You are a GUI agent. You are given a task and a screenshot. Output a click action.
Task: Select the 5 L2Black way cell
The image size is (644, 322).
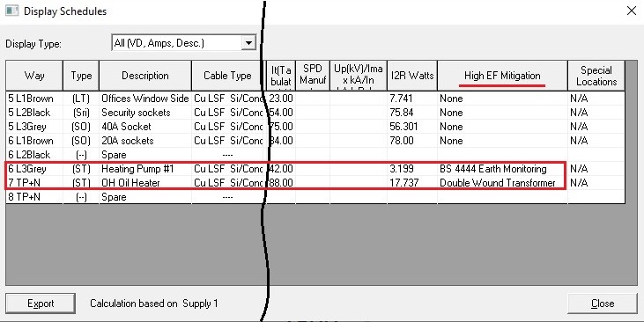point(34,113)
